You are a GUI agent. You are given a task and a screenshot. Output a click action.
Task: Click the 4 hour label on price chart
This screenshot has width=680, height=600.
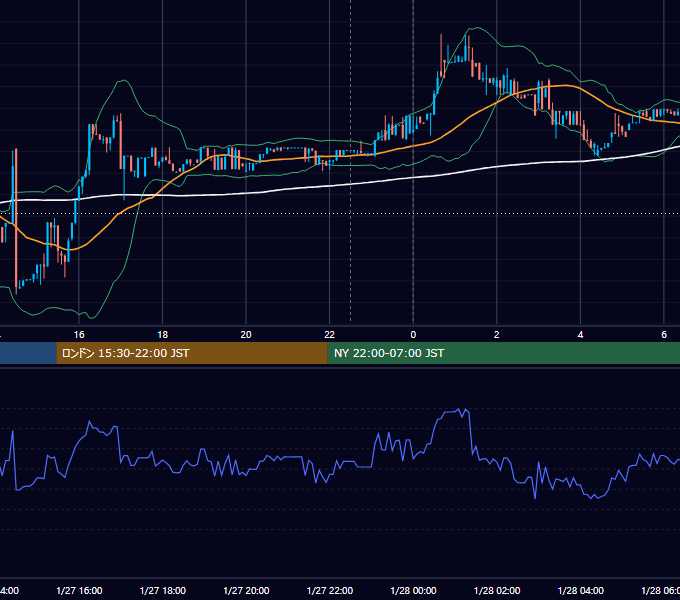pyautogui.click(x=580, y=335)
